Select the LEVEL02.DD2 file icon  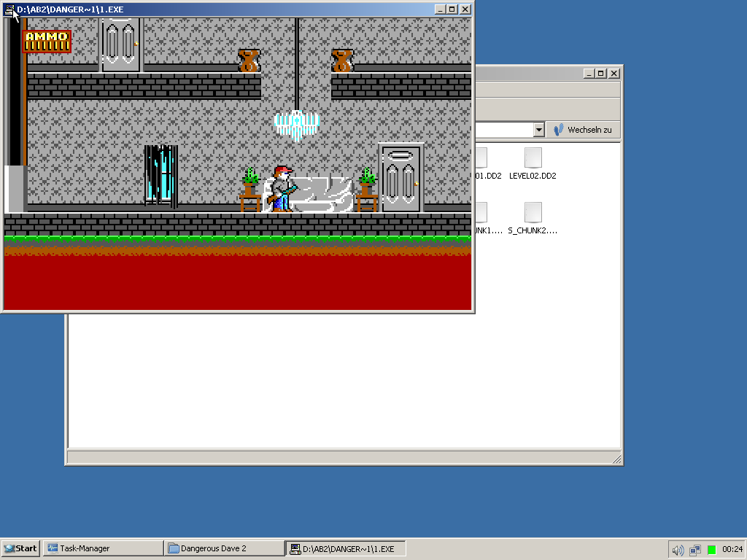pyautogui.click(x=533, y=159)
